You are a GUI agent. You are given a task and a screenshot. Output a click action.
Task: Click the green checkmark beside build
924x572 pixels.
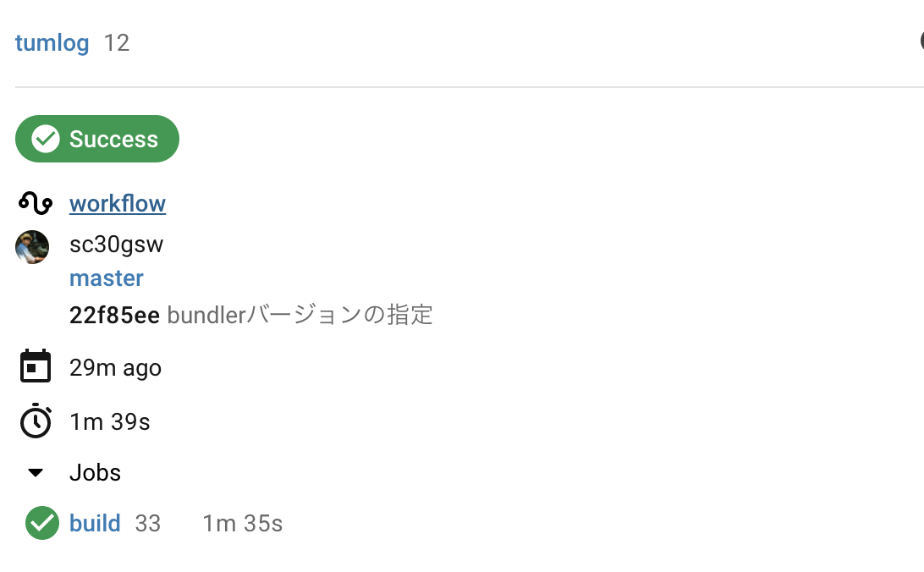point(41,523)
